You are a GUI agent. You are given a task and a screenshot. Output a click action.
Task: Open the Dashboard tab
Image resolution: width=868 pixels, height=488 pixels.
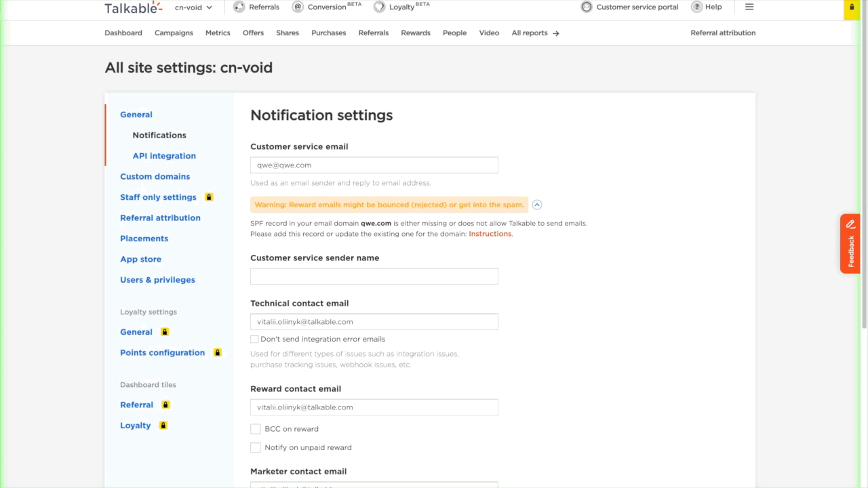coord(123,33)
